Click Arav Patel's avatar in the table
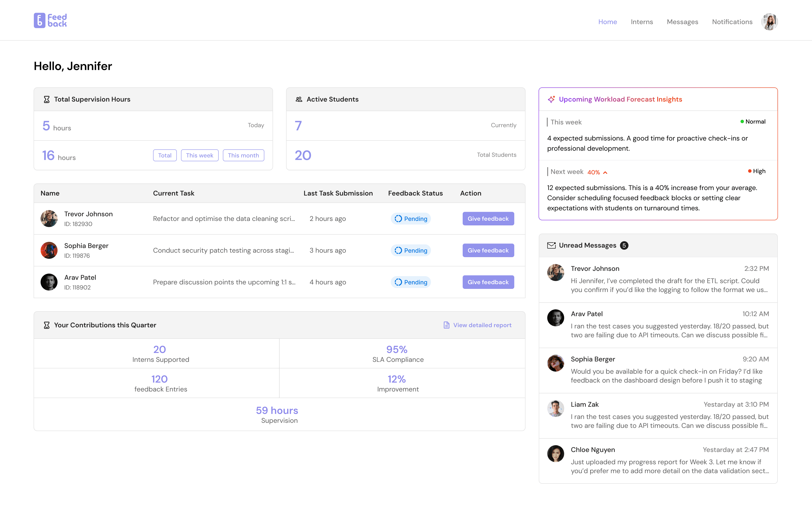Image resolution: width=812 pixels, height=507 pixels. [x=49, y=282]
